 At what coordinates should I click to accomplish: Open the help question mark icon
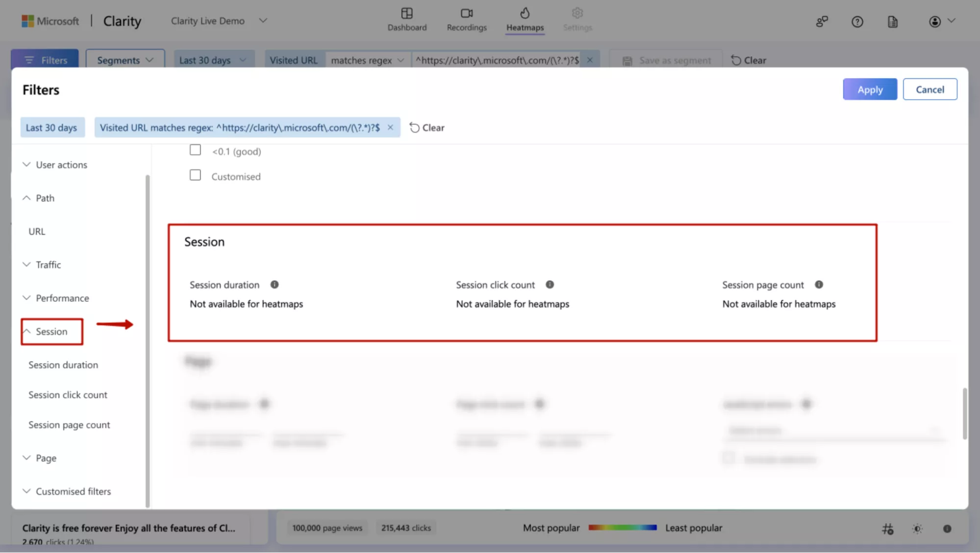point(857,22)
